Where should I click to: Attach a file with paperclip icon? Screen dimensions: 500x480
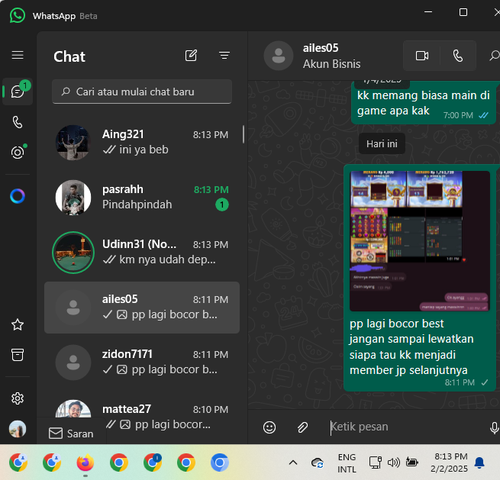click(x=302, y=427)
